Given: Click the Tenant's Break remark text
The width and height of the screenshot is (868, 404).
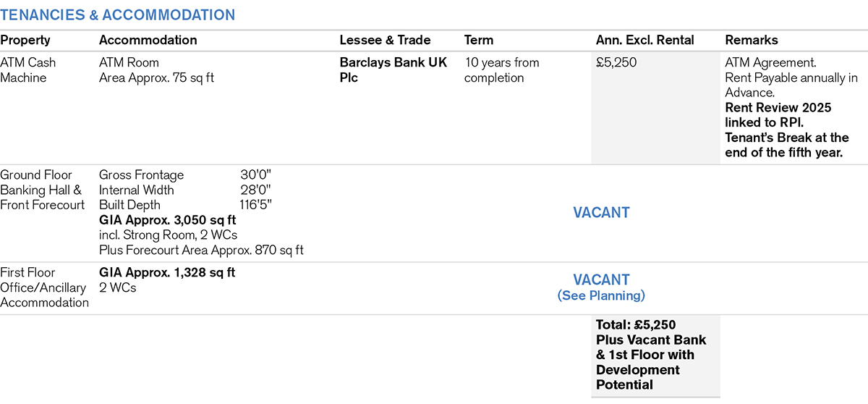Looking at the screenshot, I should click(787, 146).
